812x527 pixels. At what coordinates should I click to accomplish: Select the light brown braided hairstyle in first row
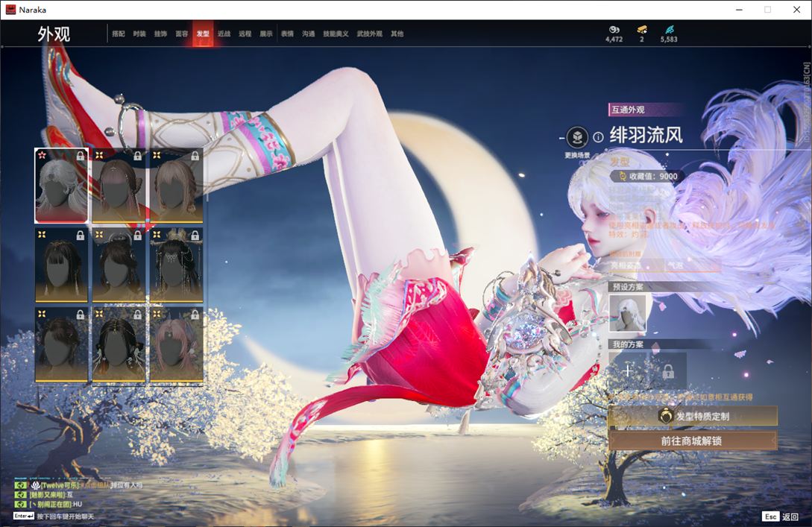(x=176, y=186)
